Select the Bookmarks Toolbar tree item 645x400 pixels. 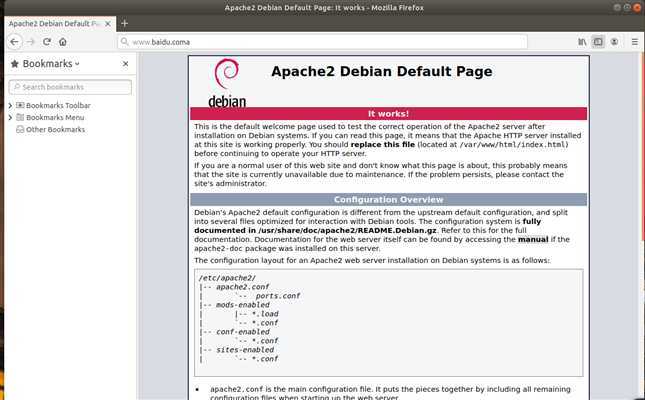tap(53, 105)
